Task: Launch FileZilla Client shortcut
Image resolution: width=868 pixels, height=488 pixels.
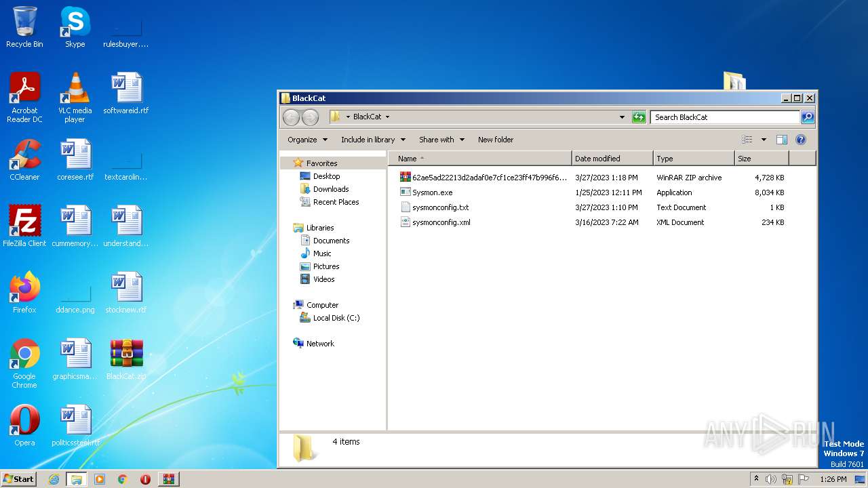Action: (x=24, y=226)
